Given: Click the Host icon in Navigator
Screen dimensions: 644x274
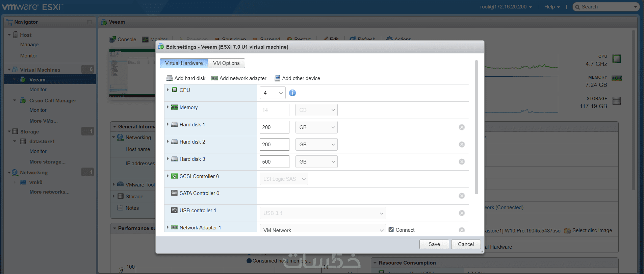Looking at the screenshot, I should [16, 35].
